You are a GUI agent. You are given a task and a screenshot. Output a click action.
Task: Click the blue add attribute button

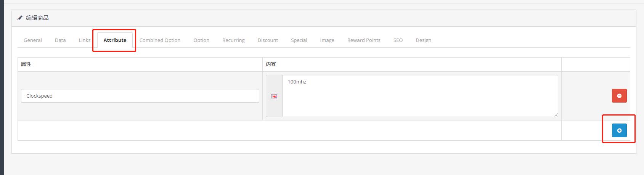click(x=619, y=130)
